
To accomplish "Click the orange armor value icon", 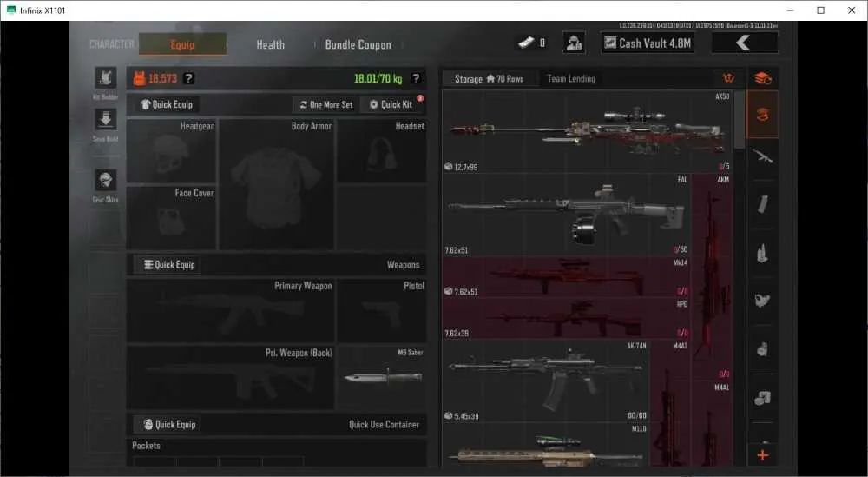I will point(140,79).
